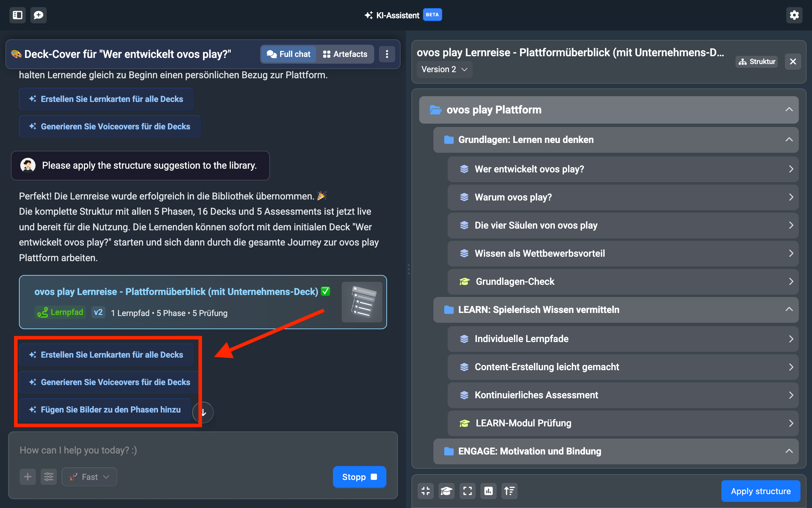Collapse the ovos play Plattform folder
This screenshot has height=508, width=812.
(x=789, y=109)
